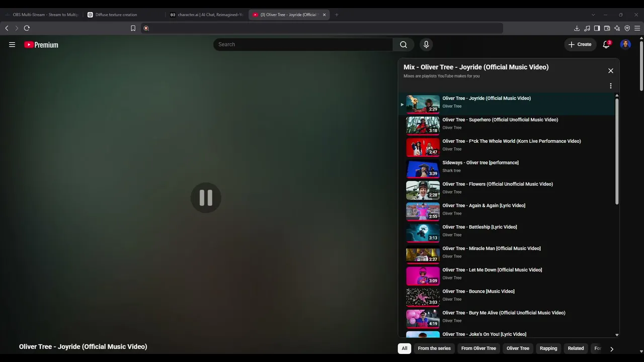Screen dimensions: 644x362
Task: Open the Battleship [Lyric Video] thumbnail
Action: [423, 233]
